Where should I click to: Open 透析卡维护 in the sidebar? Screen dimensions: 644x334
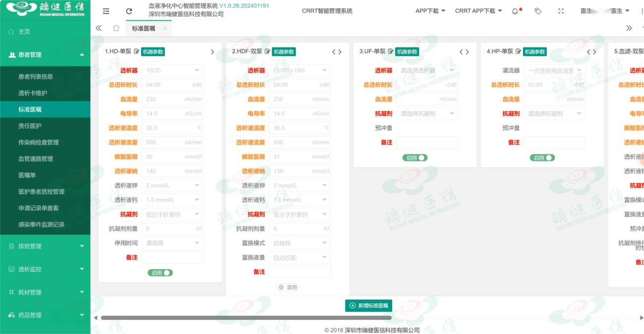point(45,93)
